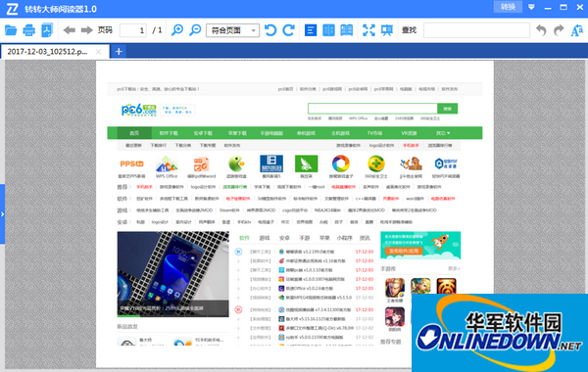Viewport: 588px width, 372px height.
Task: Minimize the reader window
Action: 548,8
